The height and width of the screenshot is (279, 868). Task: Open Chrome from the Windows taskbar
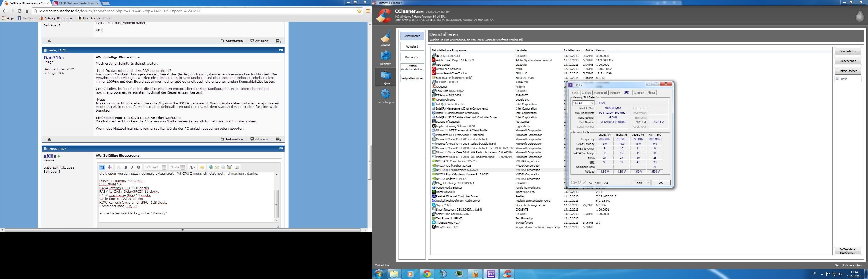point(427,274)
